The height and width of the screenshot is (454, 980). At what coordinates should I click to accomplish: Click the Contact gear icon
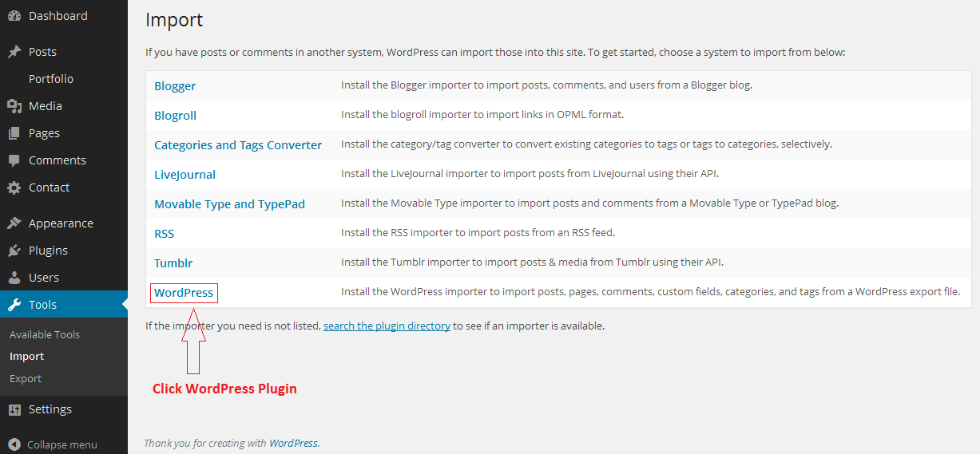14,188
